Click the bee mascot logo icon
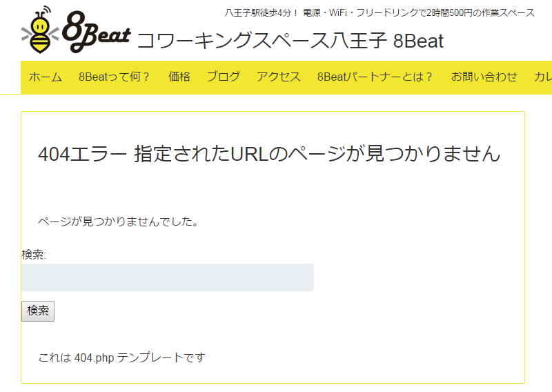 40,32
